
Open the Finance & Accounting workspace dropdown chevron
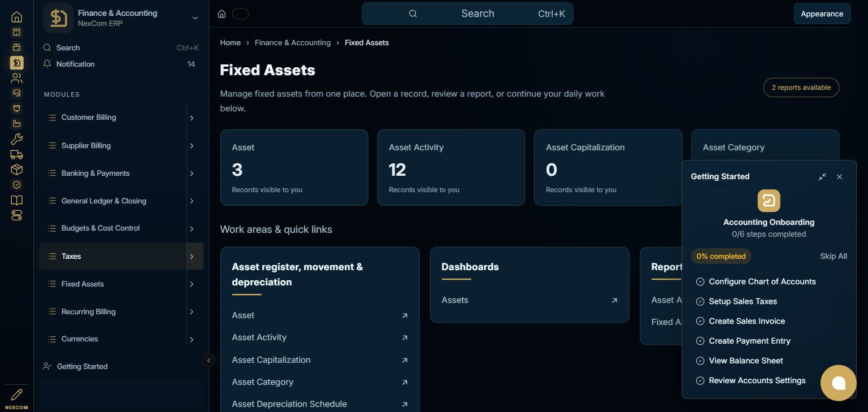pos(195,18)
